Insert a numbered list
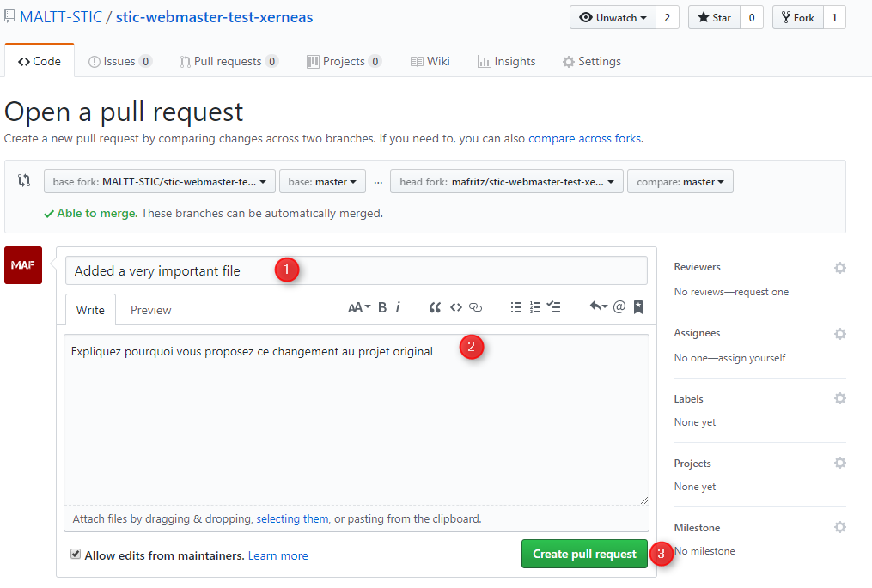872x588 pixels. tap(535, 307)
